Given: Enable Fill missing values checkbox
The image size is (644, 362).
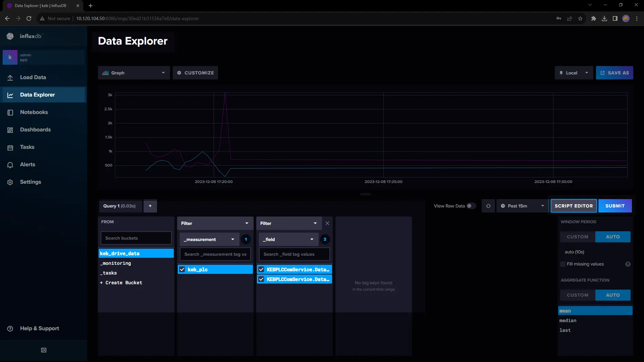Looking at the screenshot, I should [563, 264].
